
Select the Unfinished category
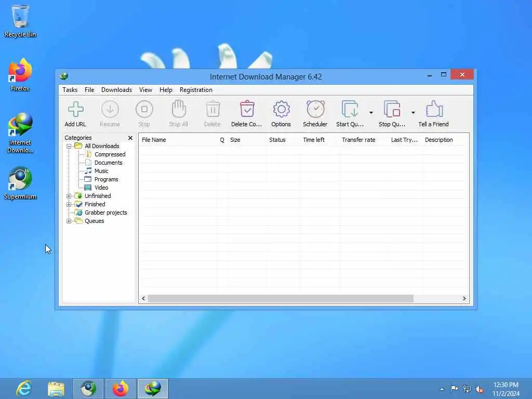[x=98, y=196]
